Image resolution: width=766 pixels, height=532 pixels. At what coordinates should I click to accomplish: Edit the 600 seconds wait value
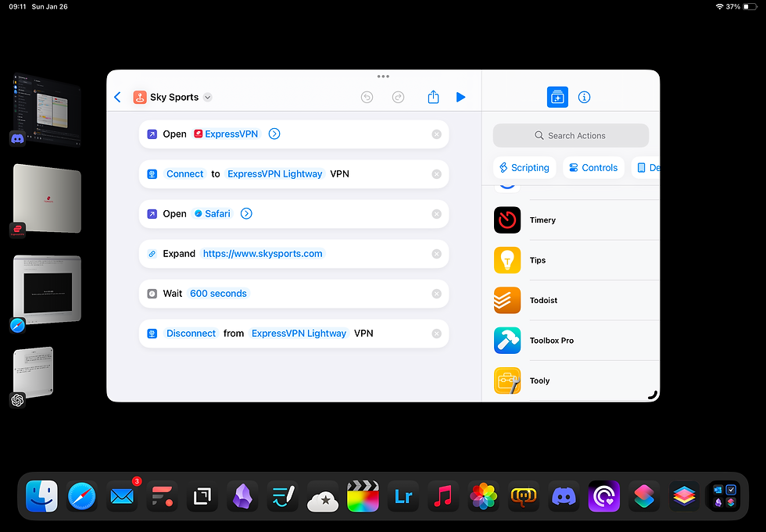[218, 293]
